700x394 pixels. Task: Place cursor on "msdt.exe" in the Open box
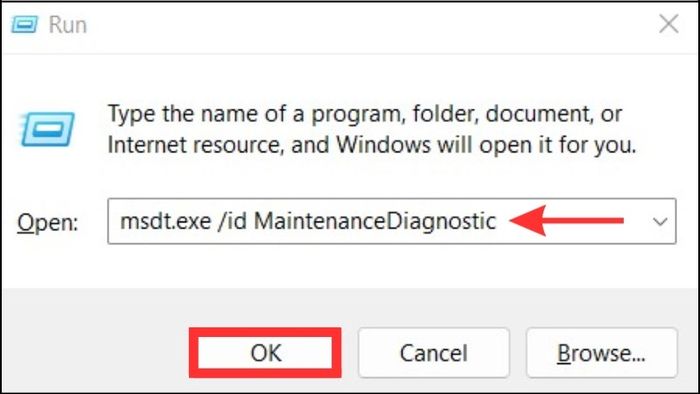(x=166, y=221)
